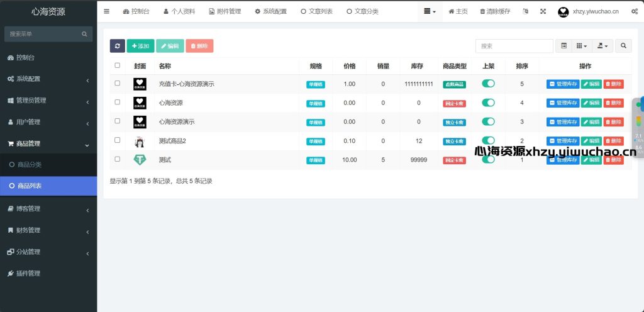Viewport: 644px width, 312px height.
Task: Sort by the 价格 column header
Action: (350, 66)
